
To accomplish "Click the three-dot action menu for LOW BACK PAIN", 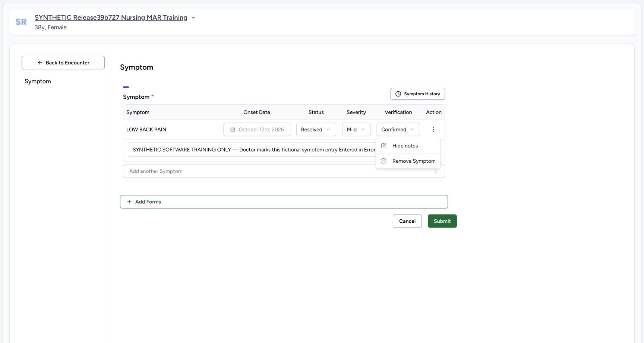I will (433, 130).
